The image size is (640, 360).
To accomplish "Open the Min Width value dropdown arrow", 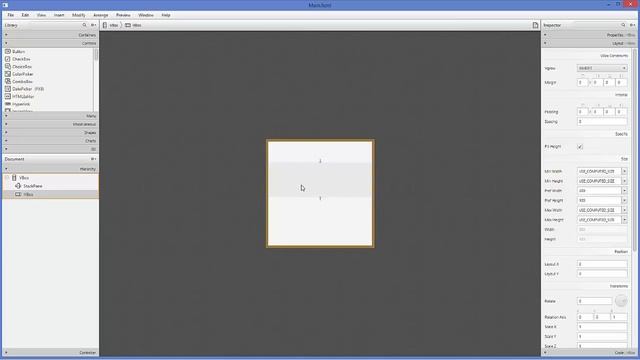I will (x=624, y=171).
